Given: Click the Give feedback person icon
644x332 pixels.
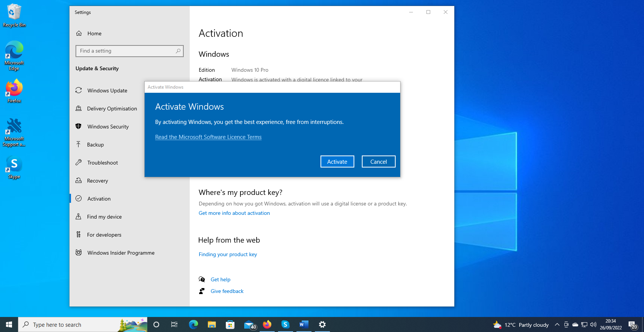Looking at the screenshot, I should click(202, 291).
